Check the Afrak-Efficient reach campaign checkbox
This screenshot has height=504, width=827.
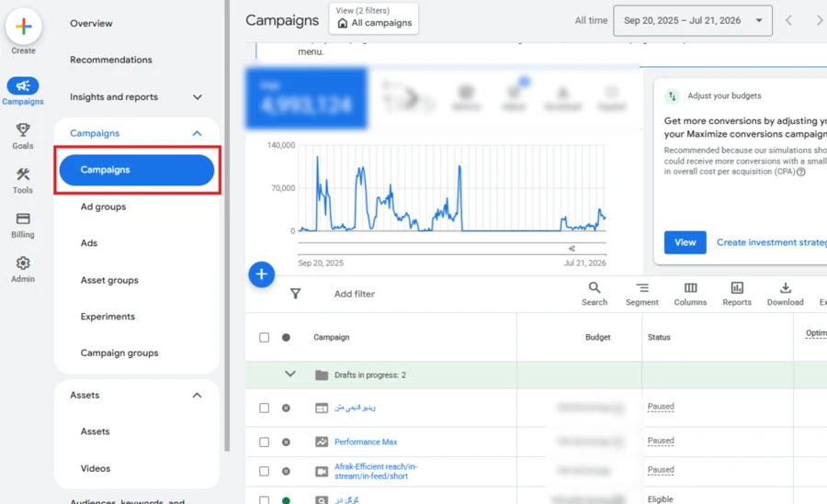[265, 471]
